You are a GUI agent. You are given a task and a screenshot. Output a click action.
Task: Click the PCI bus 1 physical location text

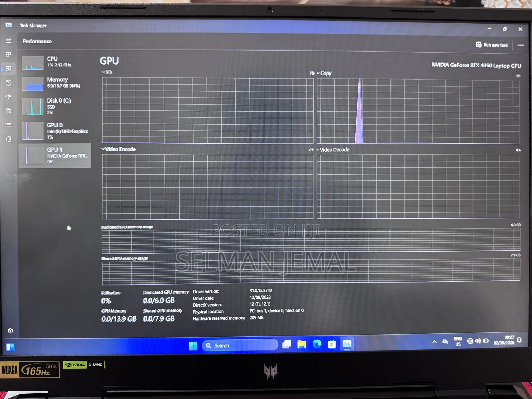click(x=277, y=311)
